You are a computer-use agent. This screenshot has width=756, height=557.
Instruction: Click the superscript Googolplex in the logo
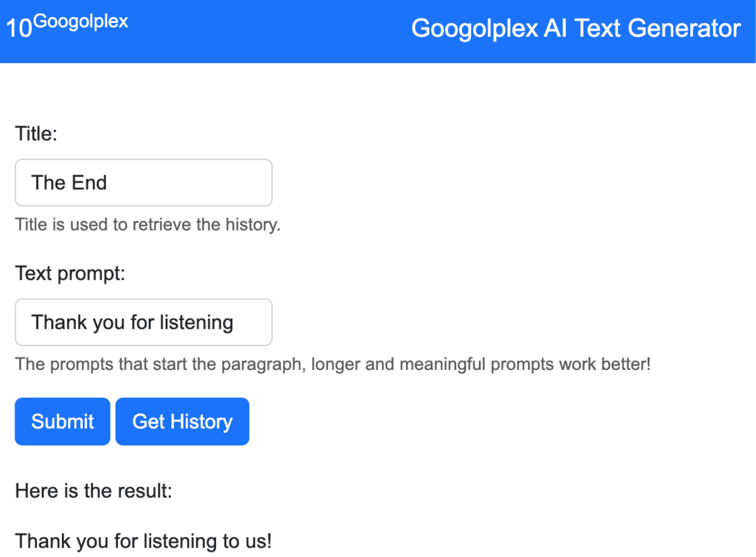click(x=81, y=21)
